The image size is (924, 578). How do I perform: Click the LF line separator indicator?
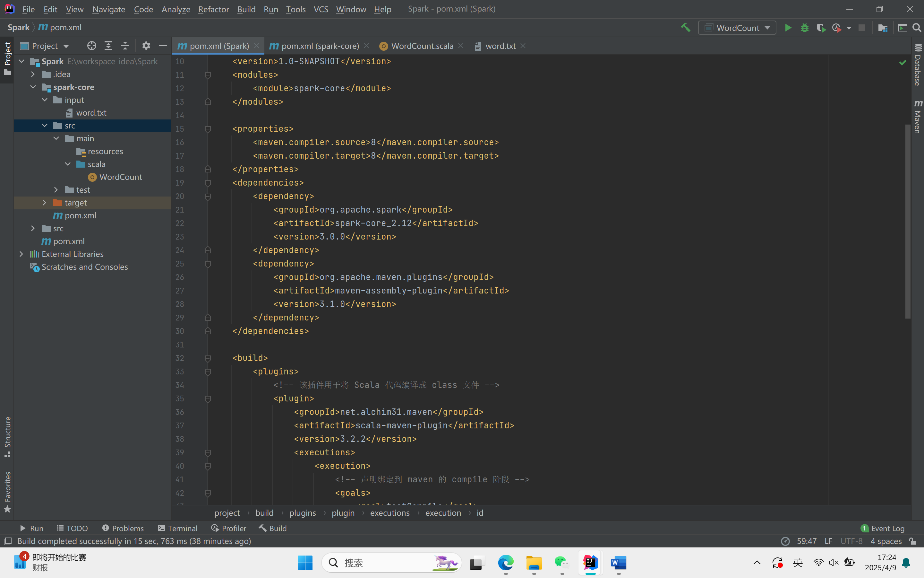[x=828, y=541]
